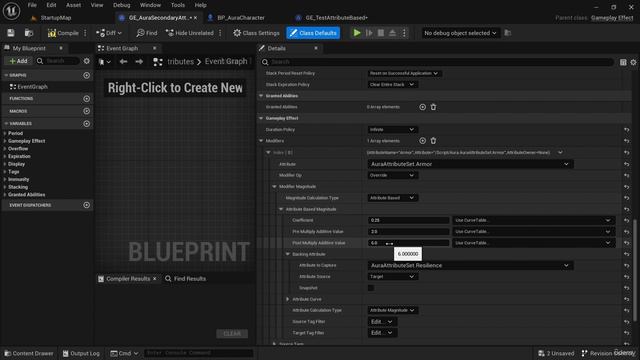Edit the Coefficient value field
The width and height of the screenshot is (640, 360).
[x=408, y=220]
